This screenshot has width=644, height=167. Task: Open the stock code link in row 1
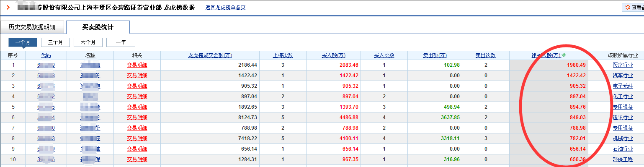(x=46, y=65)
